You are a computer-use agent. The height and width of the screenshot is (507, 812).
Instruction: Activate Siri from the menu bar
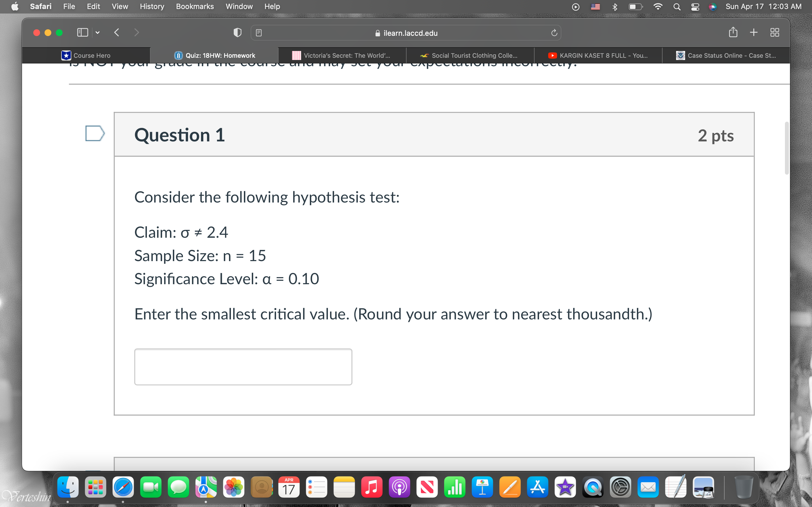713,6
